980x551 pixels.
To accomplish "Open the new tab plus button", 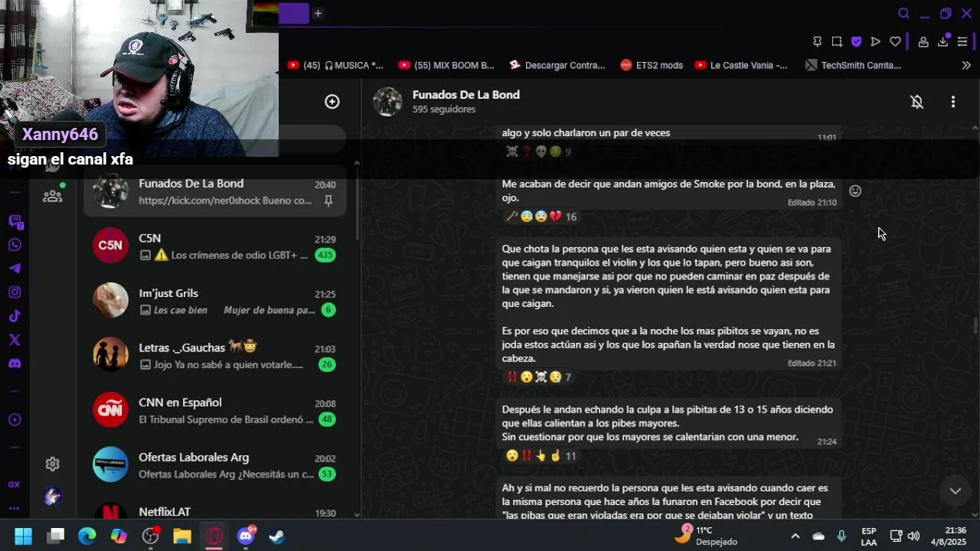I will tap(318, 13).
